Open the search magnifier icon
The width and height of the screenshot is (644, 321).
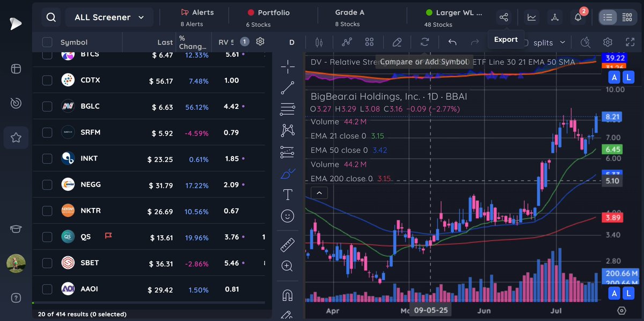(51, 17)
